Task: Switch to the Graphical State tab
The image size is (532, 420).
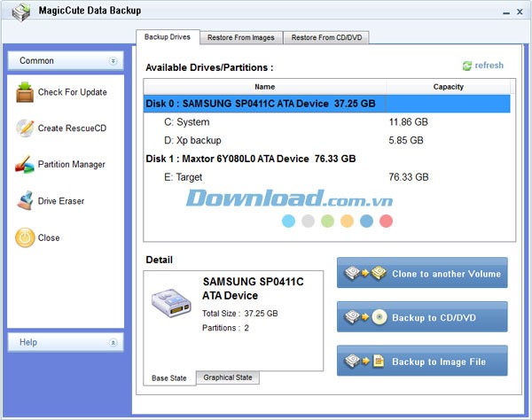Action: tap(228, 377)
